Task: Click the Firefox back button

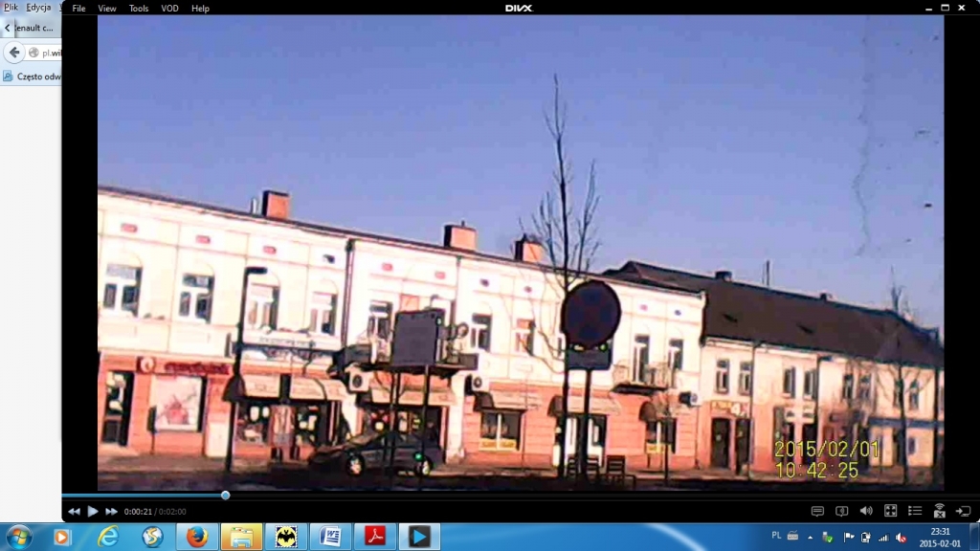Action: click(14, 53)
